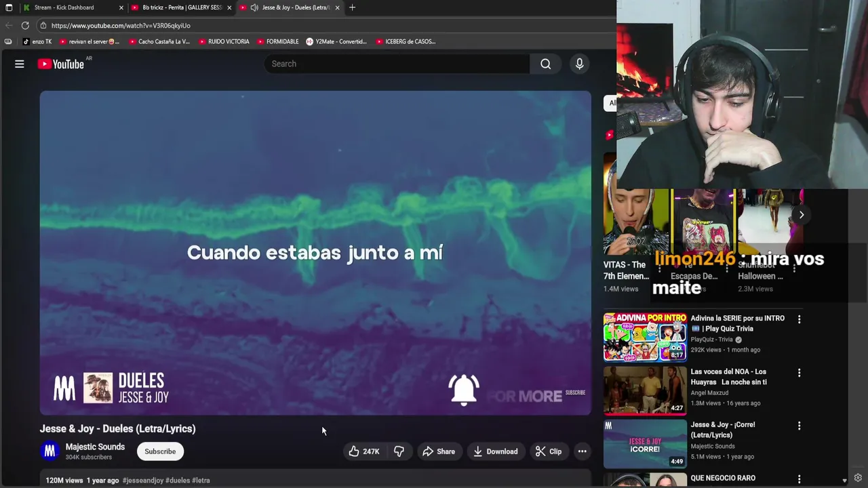Close the Bb trickz - Perrita tab

229,7
